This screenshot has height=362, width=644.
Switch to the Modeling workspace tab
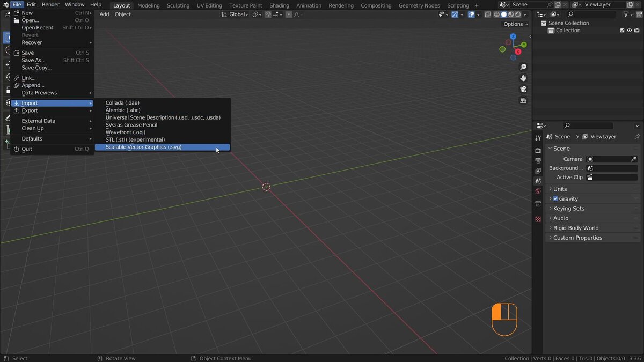[149, 5]
